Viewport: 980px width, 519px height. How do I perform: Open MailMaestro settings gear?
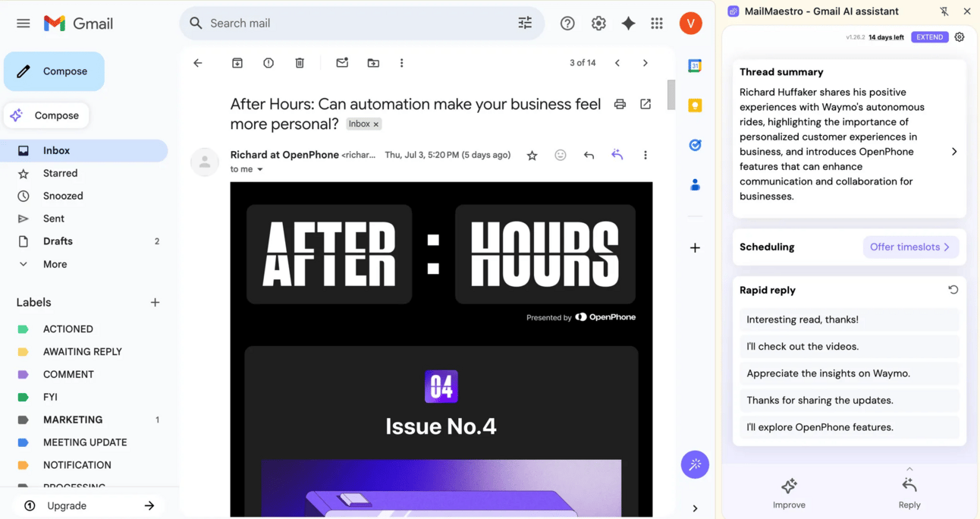pyautogui.click(x=960, y=37)
